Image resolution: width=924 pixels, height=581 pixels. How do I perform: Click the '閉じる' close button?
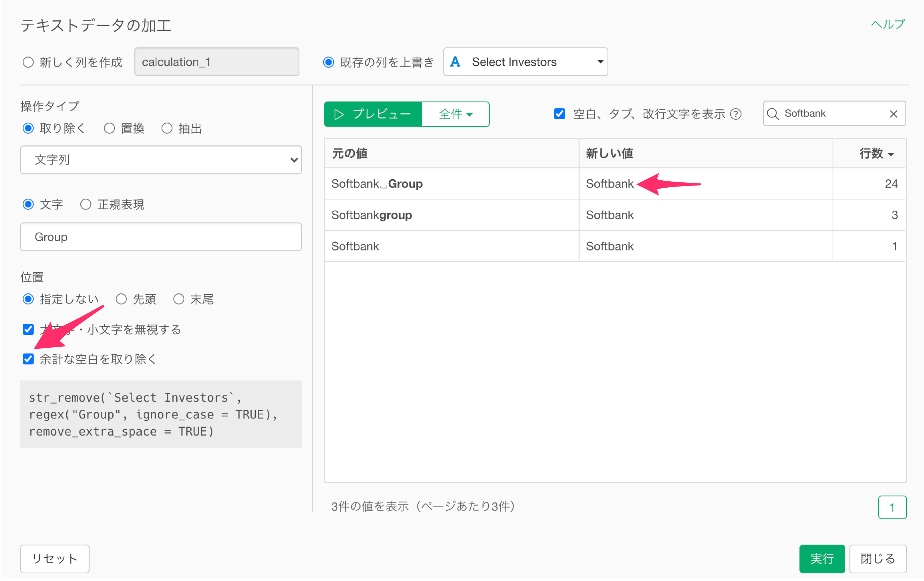click(878, 559)
